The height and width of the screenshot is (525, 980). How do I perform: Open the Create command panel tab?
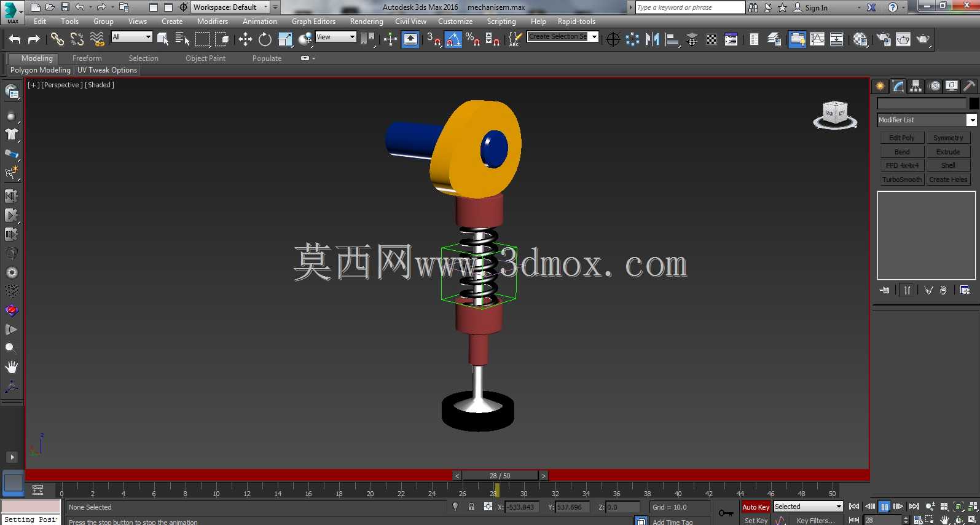880,86
